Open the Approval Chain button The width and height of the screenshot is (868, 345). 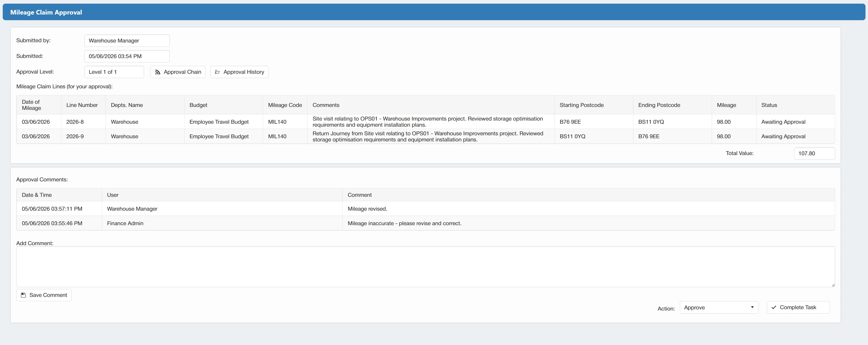coord(178,72)
